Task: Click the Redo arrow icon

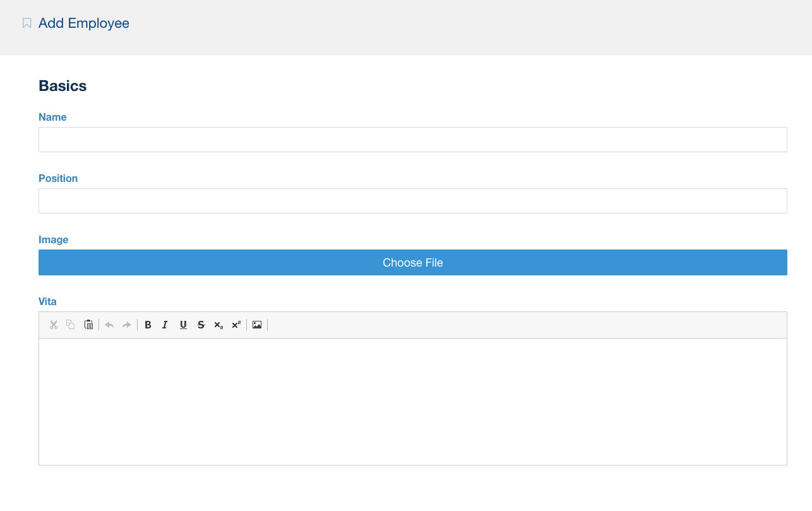Action: click(x=126, y=325)
